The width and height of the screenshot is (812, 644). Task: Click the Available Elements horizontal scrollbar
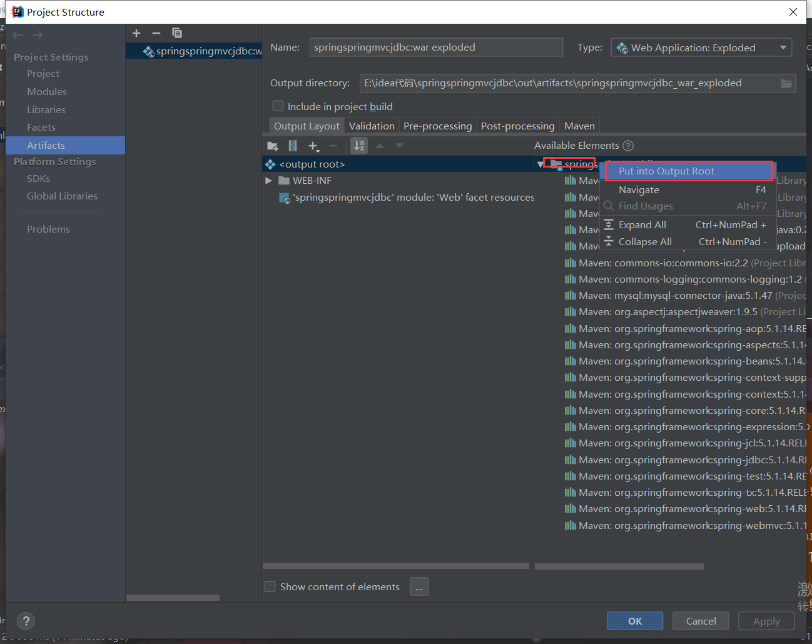(619, 566)
